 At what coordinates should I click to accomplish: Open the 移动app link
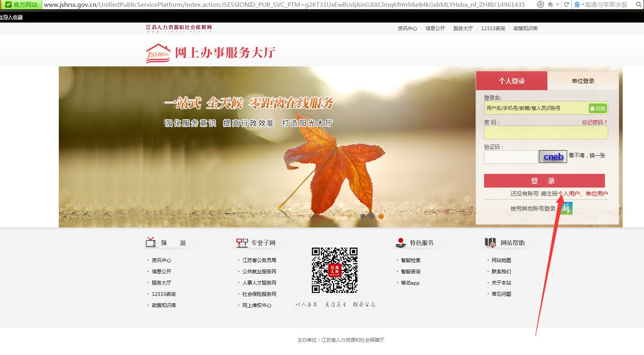pos(410,283)
